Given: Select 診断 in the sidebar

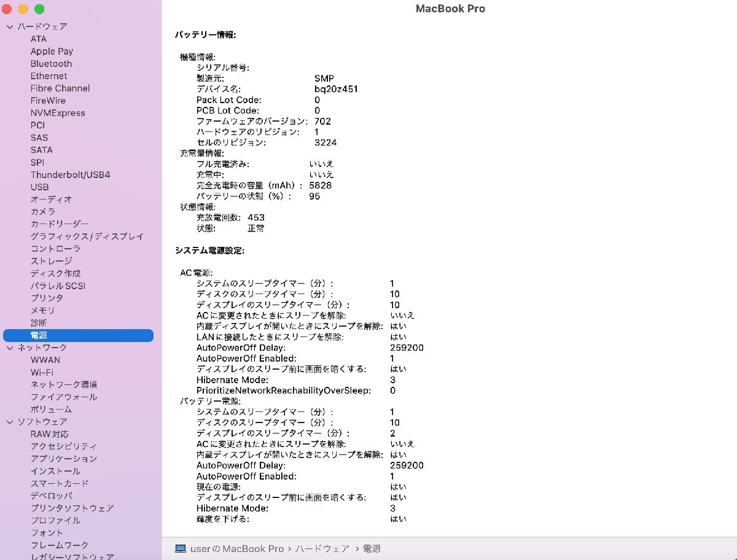Looking at the screenshot, I should (39, 322).
